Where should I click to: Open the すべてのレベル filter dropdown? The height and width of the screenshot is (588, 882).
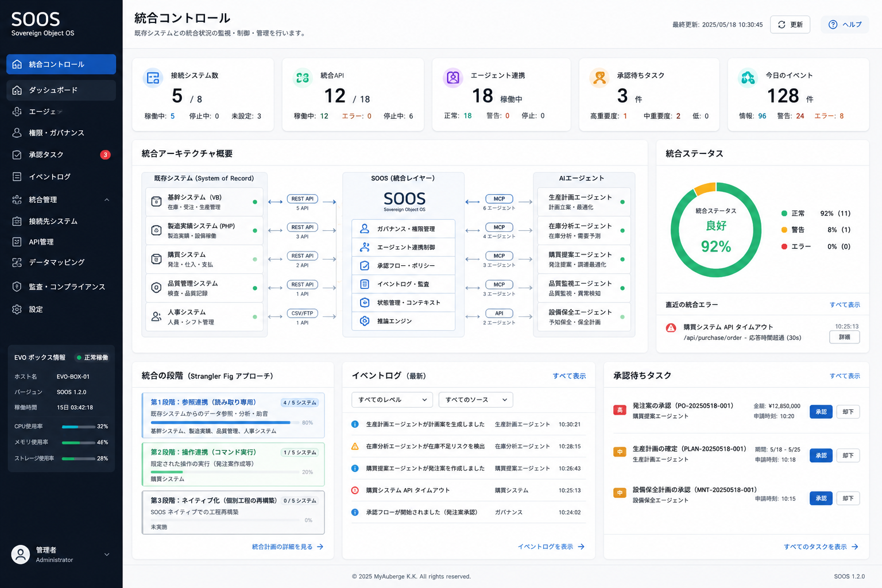coord(392,400)
